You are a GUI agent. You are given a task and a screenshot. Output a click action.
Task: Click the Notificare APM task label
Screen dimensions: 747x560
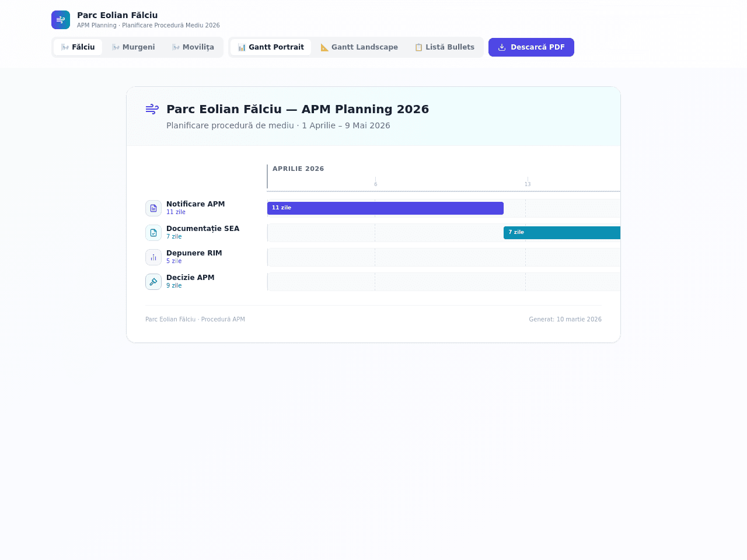[196, 204]
